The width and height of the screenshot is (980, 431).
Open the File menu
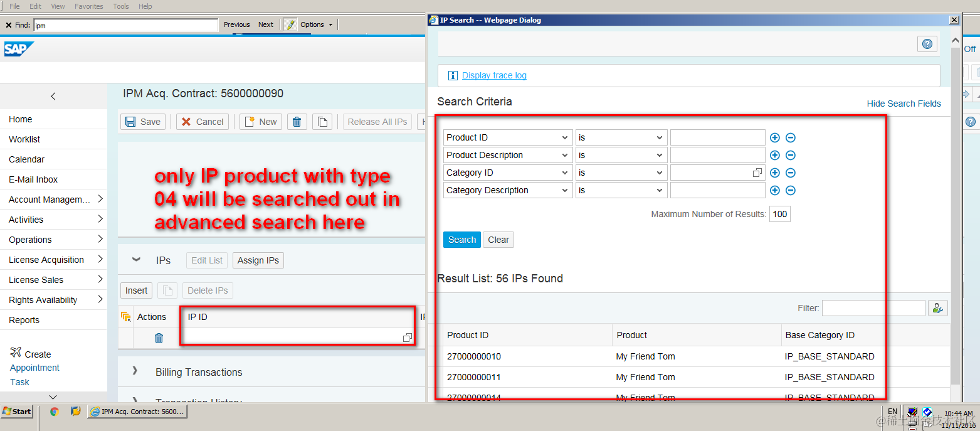tap(14, 6)
